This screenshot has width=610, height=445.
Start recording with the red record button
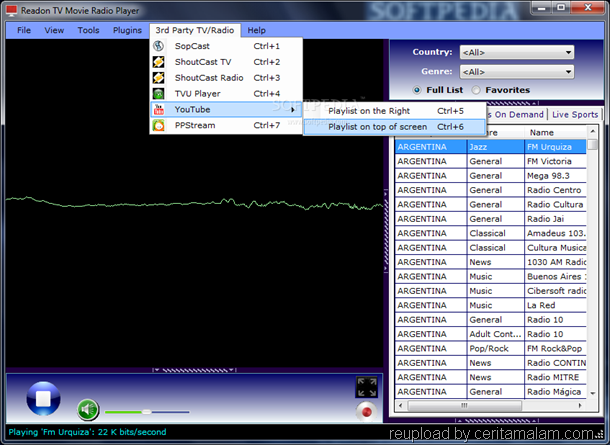point(366,412)
